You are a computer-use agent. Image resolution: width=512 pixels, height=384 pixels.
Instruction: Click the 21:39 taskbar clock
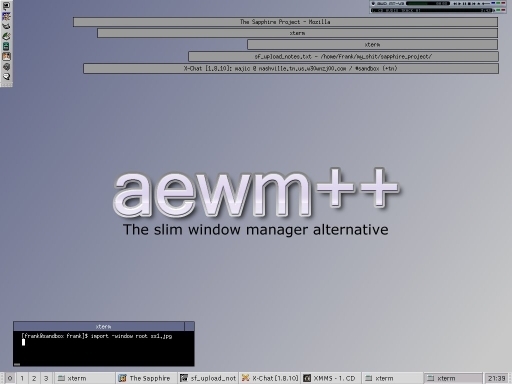coord(496,378)
